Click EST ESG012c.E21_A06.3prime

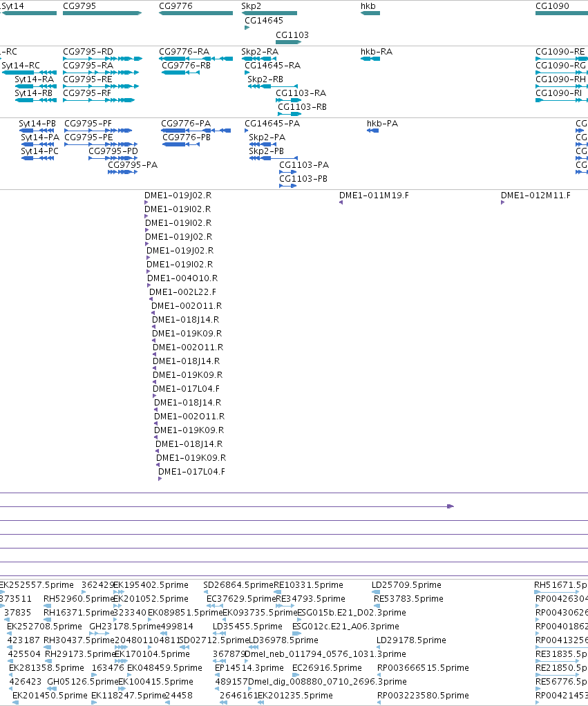[345, 627]
